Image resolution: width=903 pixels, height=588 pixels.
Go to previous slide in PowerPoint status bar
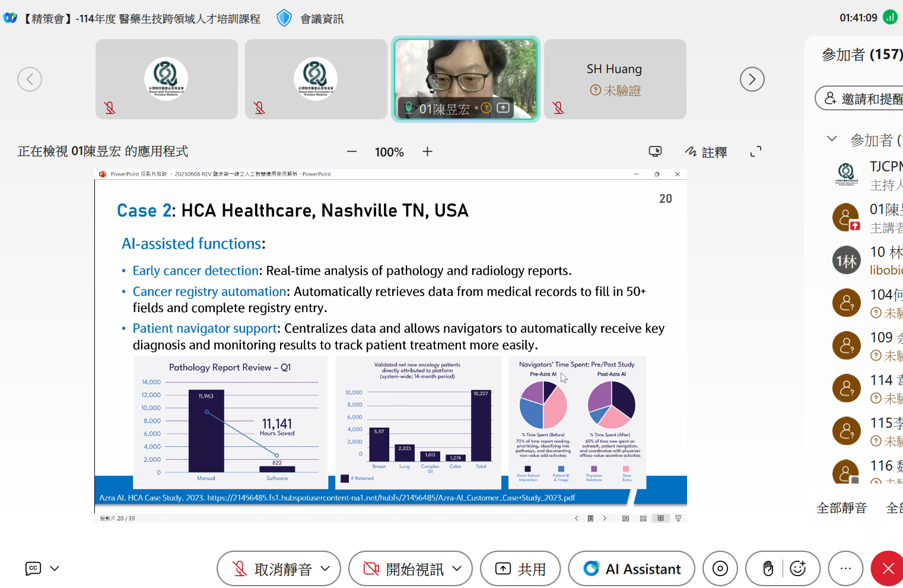coord(576,518)
